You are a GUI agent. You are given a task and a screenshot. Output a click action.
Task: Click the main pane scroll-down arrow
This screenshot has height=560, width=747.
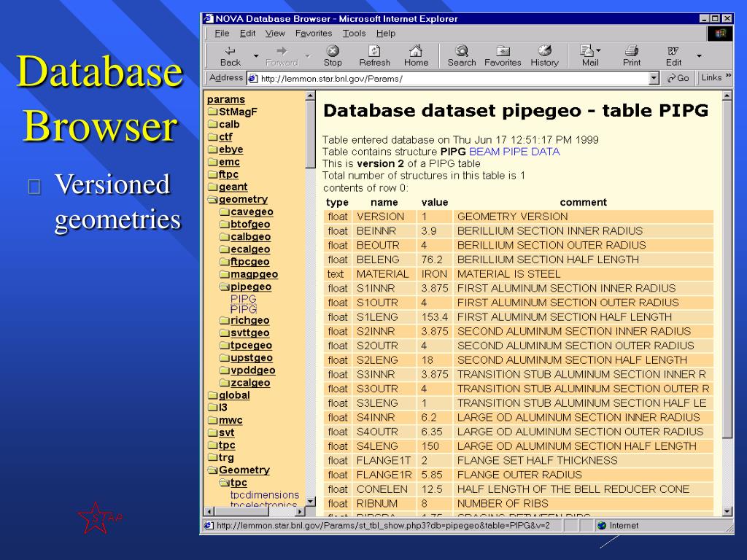coord(727,511)
